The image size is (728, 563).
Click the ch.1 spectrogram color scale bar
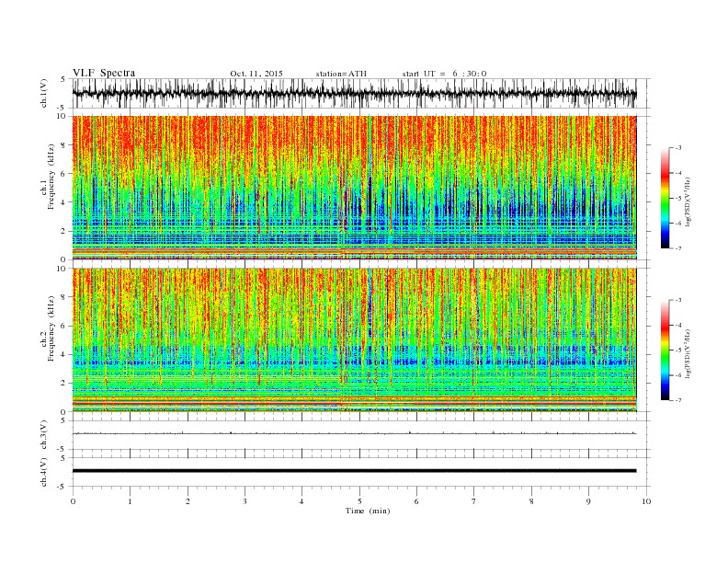(x=665, y=199)
